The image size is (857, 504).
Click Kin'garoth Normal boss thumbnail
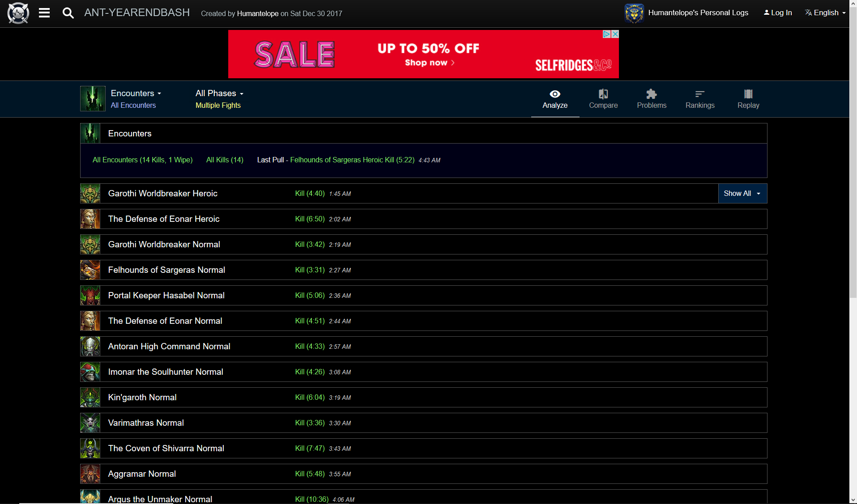point(90,398)
